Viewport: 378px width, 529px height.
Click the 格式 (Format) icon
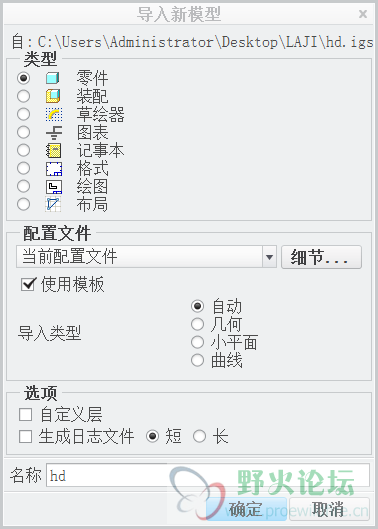[54, 168]
